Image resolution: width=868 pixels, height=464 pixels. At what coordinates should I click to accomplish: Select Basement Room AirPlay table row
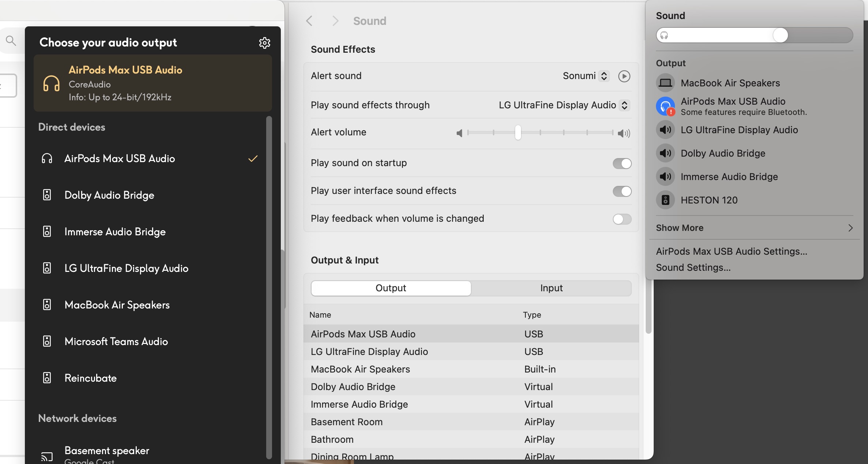tap(471, 422)
